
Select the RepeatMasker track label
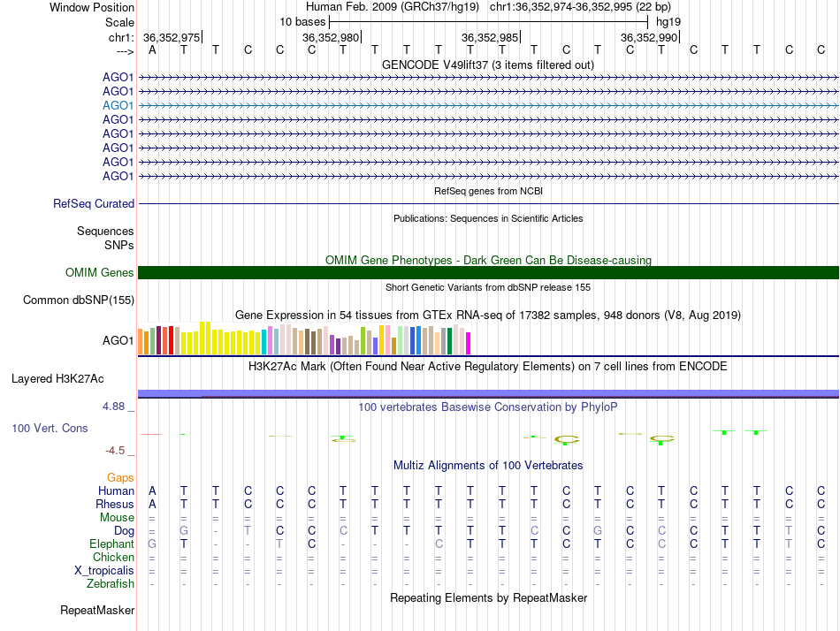(97, 610)
